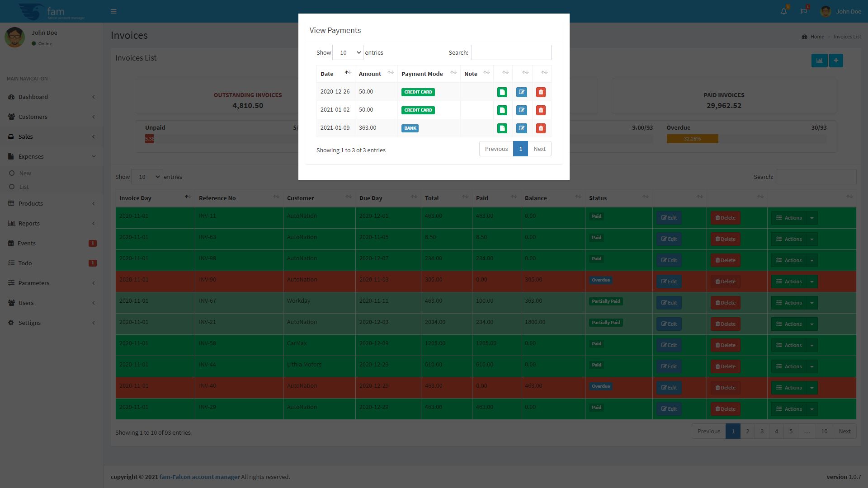Select the List option under Expenses

coord(24,187)
